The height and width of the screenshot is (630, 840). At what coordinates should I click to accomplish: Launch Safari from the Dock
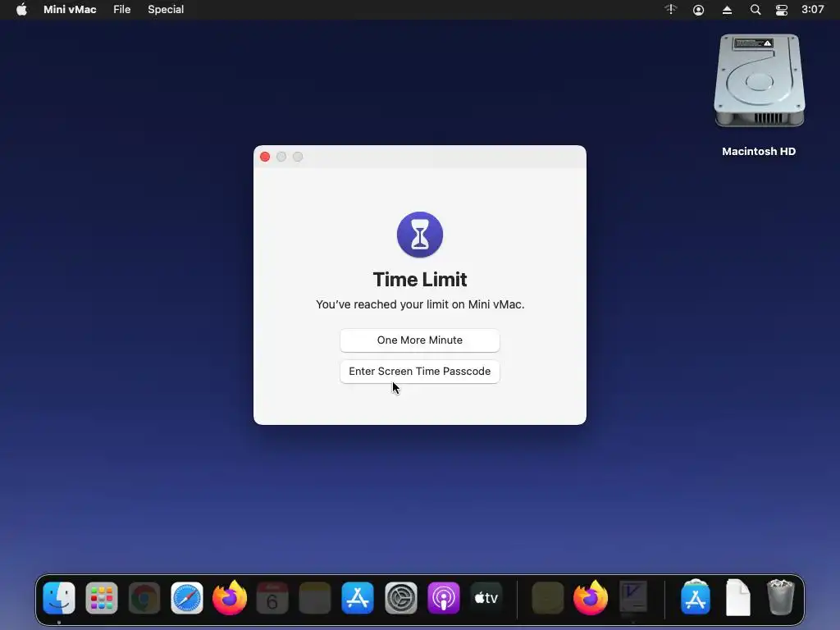click(x=187, y=598)
